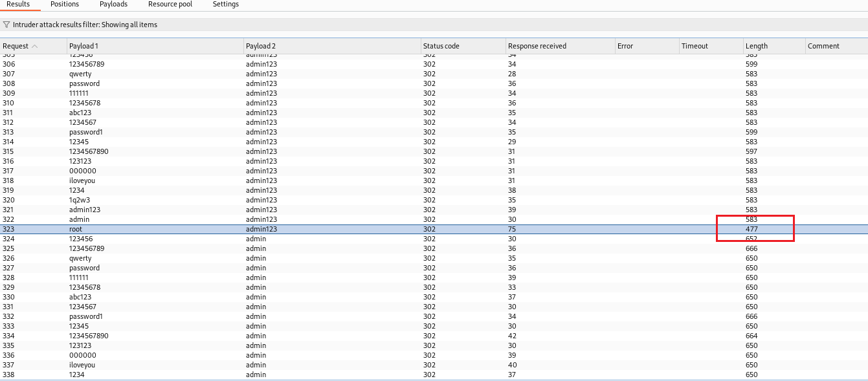Click the funnel filter icon
The height and width of the screenshot is (381, 868).
(6, 25)
